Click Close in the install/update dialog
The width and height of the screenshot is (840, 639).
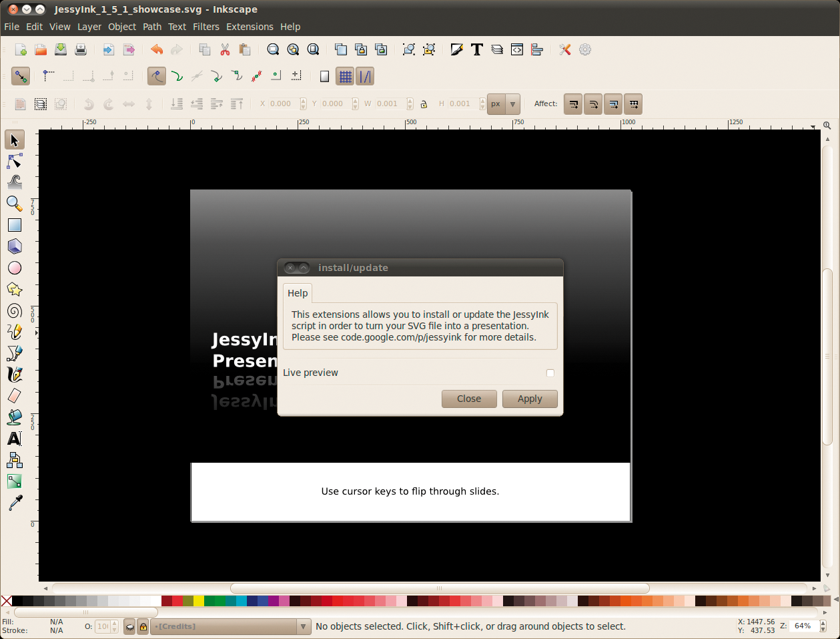coord(469,399)
